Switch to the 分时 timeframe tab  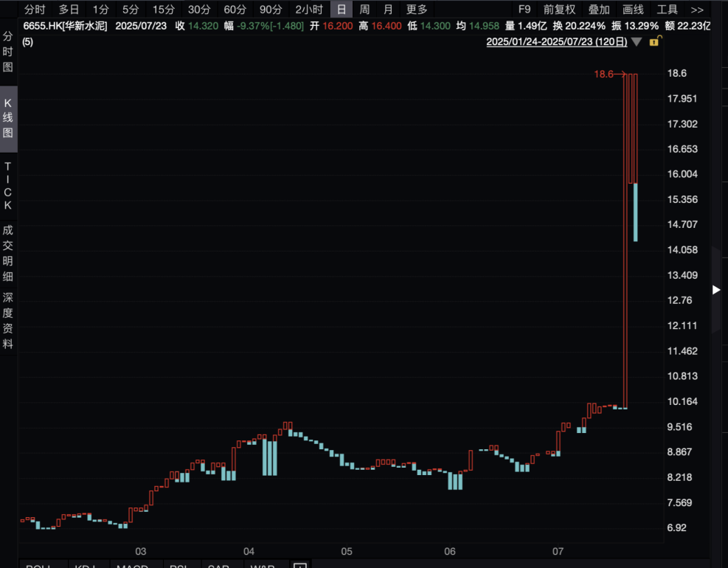tap(35, 10)
